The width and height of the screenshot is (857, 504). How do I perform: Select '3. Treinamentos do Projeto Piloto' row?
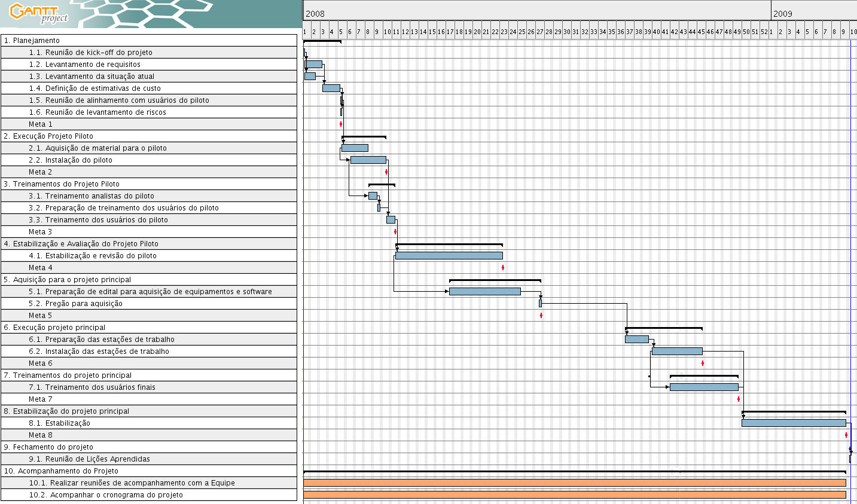(149, 184)
